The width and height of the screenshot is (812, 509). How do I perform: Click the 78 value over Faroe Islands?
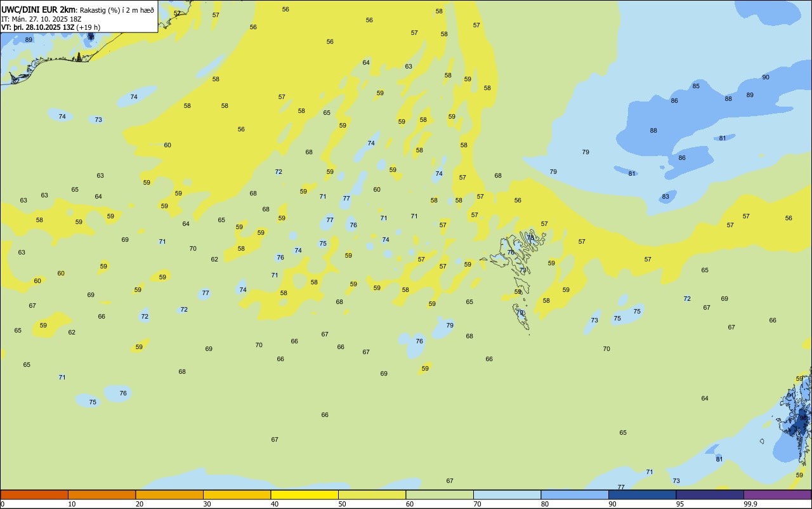pyautogui.click(x=530, y=238)
